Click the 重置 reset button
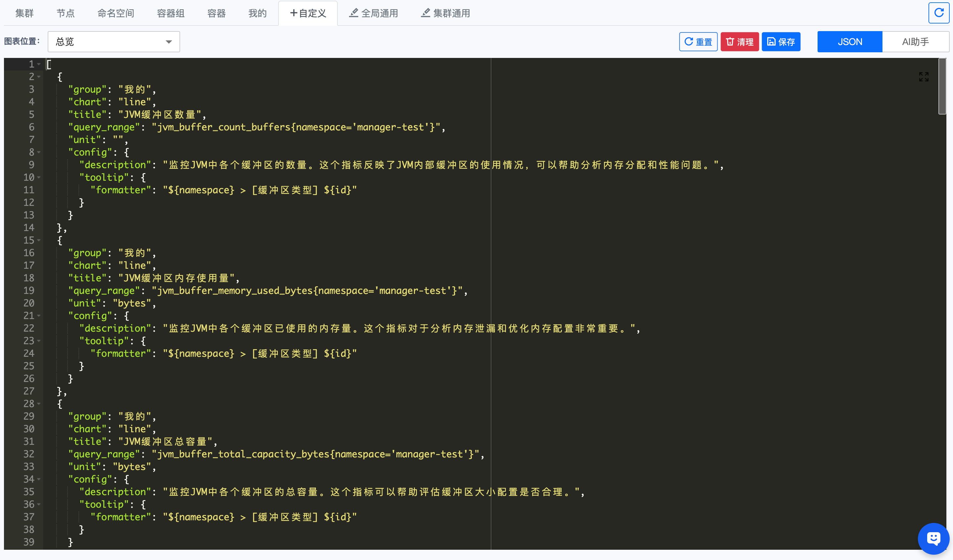Viewport: 953px width, 560px height. point(698,42)
